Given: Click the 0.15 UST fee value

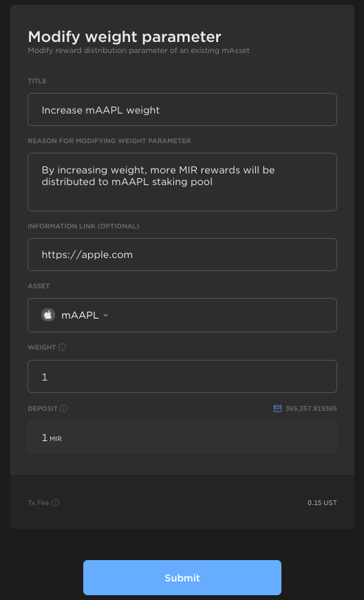Looking at the screenshot, I should [322, 502].
